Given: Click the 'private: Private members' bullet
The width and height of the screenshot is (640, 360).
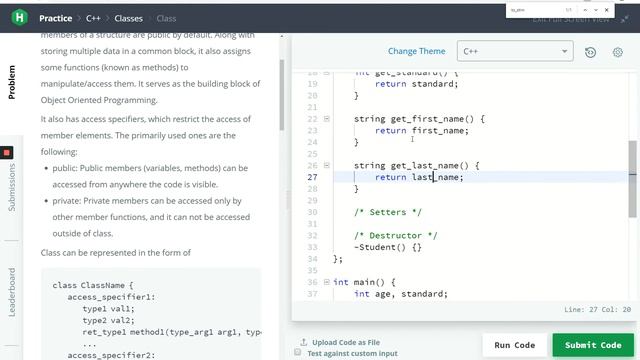Looking at the screenshot, I should 151,217.
